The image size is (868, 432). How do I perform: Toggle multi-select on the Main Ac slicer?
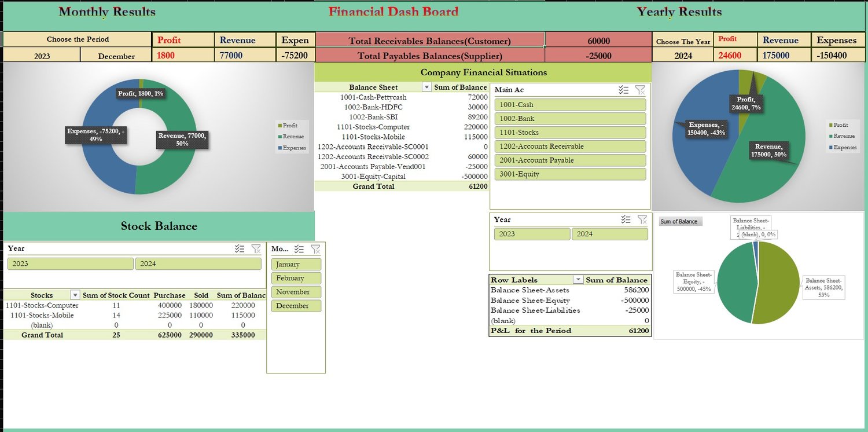pyautogui.click(x=623, y=90)
